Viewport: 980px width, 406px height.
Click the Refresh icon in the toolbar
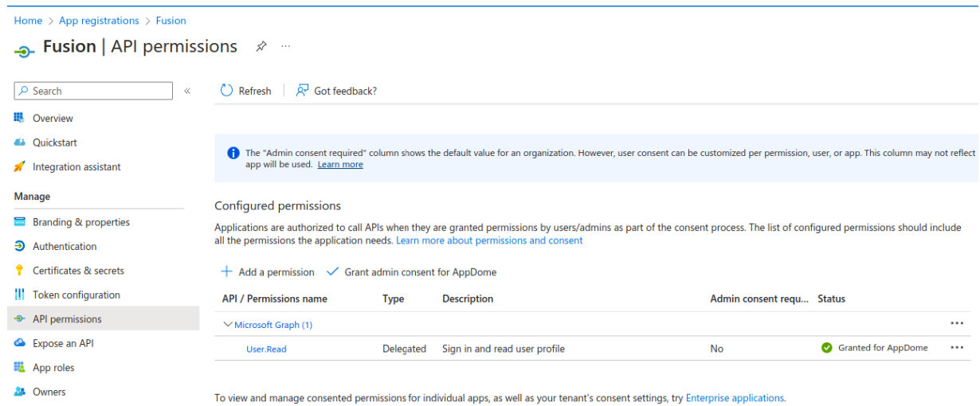227,91
